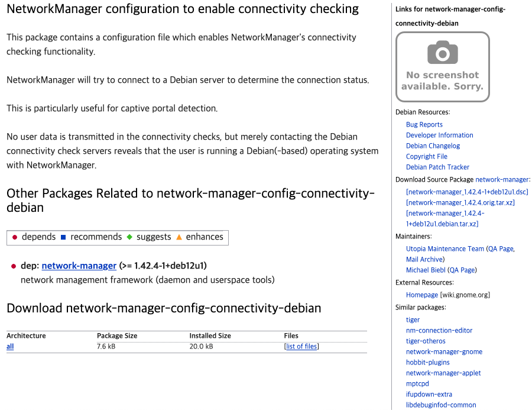Viewport: 532px width, 410px height.
Task: Click the 'Other Packages Related to' heading
Action: point(190,201)
